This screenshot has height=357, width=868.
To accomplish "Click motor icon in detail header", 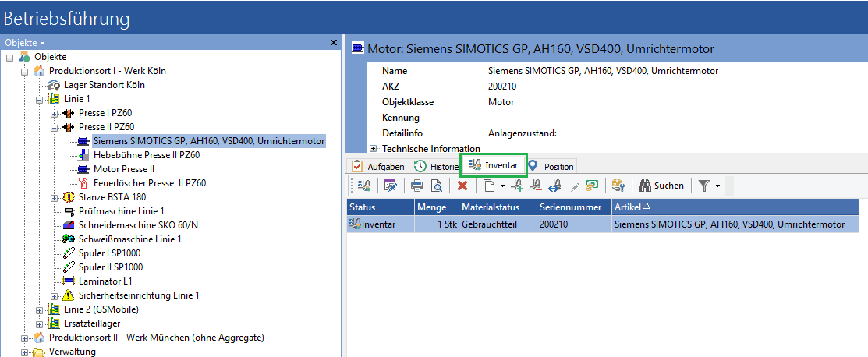I will 358,48.
